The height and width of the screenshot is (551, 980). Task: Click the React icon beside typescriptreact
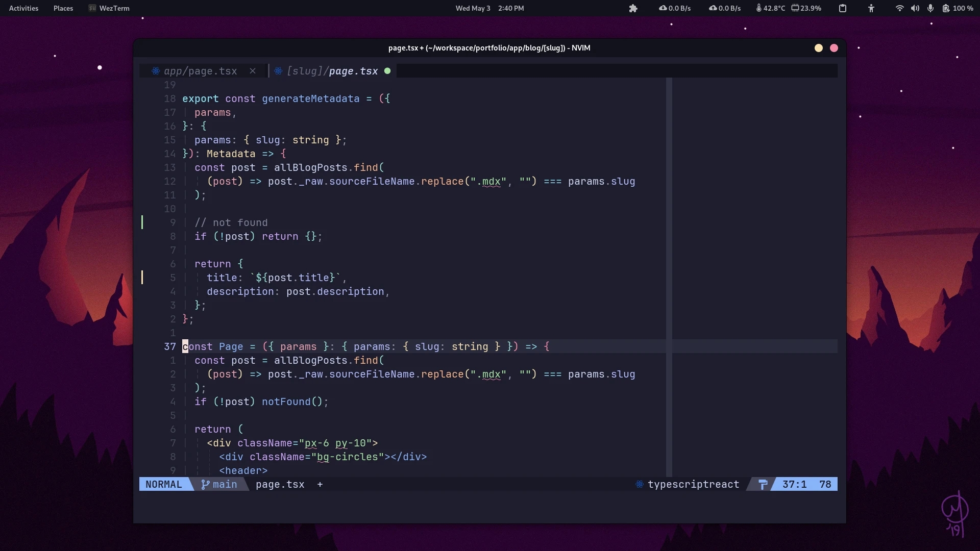(x=639, y=484)
